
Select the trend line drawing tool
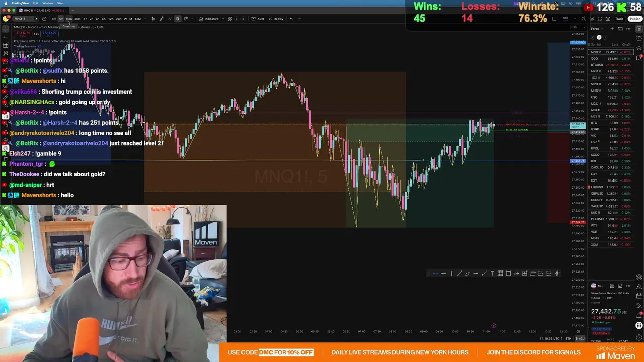(459, 273)
